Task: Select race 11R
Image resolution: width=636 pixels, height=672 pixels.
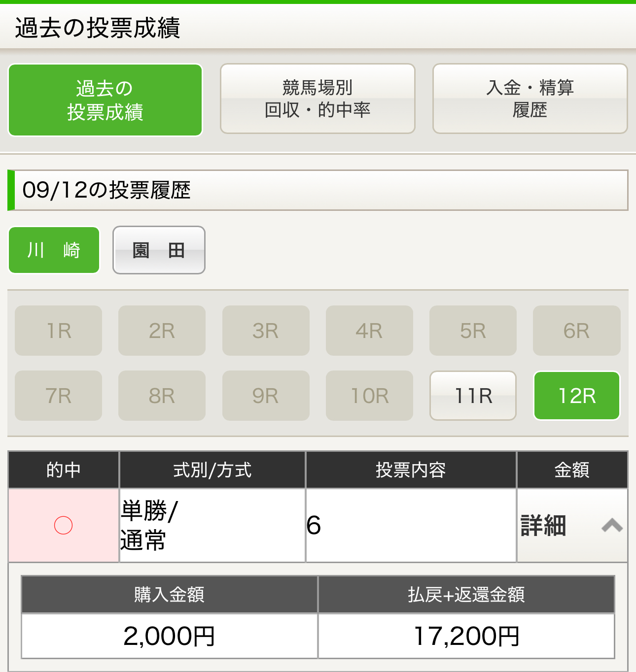Action: pos(473,396)
